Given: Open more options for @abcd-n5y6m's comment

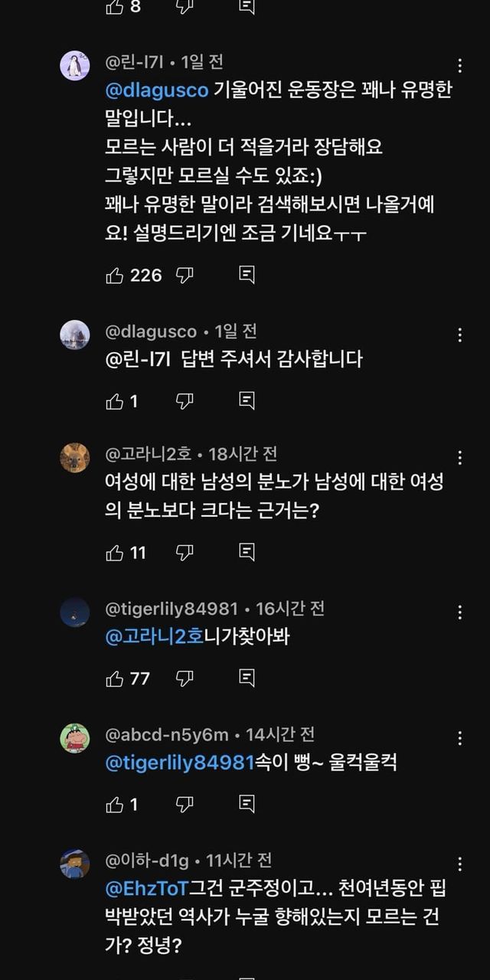Looking at the screenshot, I should coord(459,739).
